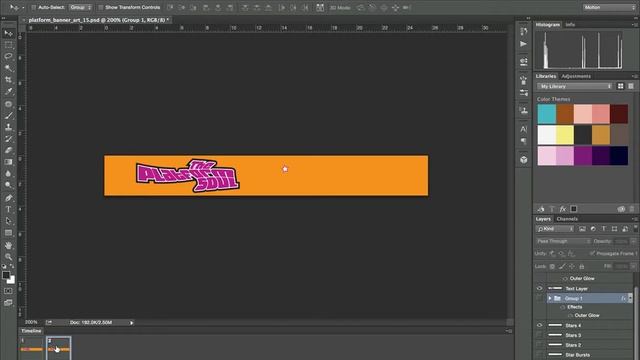
Task: Select the Eyedropper tool
Action: (9, 92)
